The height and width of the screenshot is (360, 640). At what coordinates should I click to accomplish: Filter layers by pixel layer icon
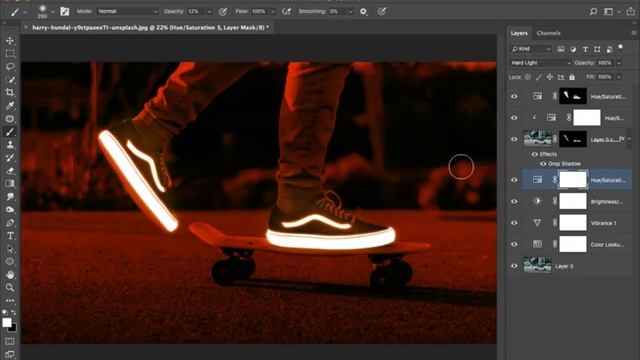pyautogui.click(x=561, y=49)
